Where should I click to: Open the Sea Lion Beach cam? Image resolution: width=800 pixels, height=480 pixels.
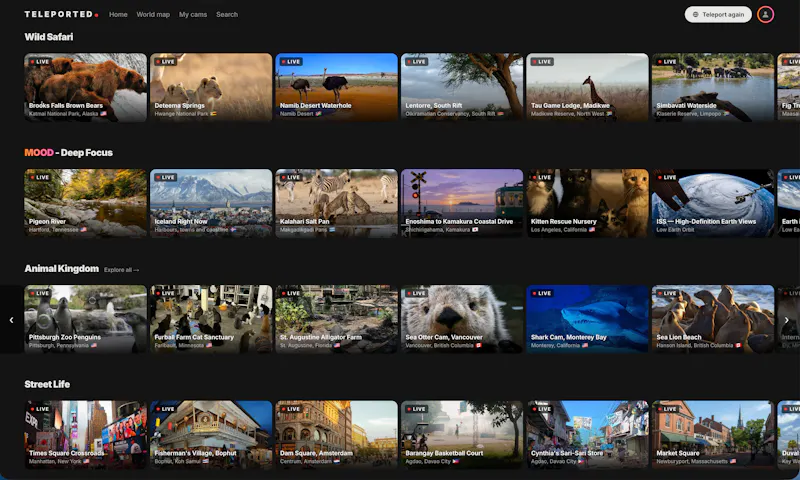pos(713,319)
